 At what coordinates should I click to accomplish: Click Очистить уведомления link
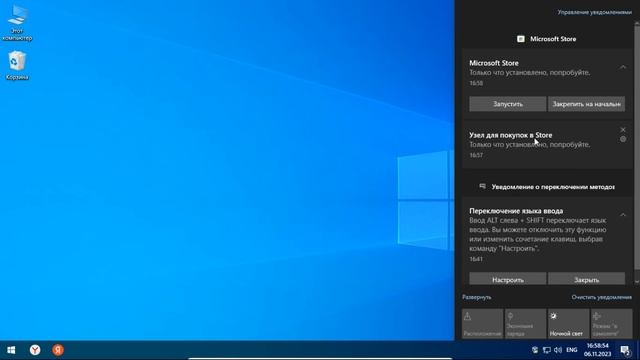(601, 297)
